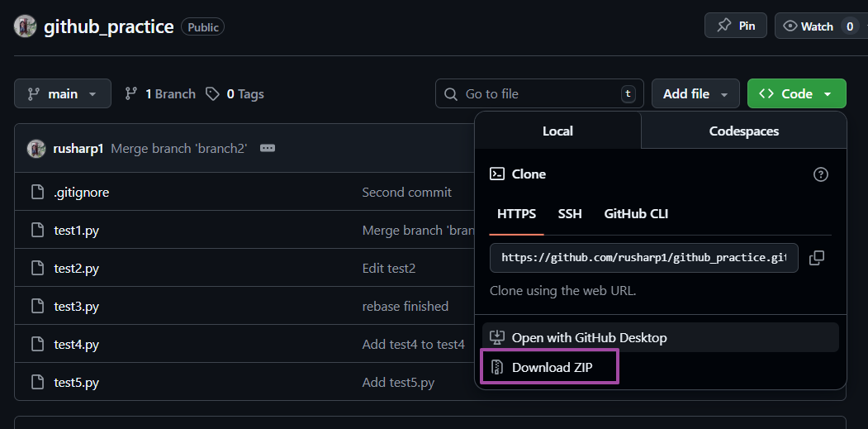Open the main branch selector dropdown
868x429 pixels.
click(63, 93)
